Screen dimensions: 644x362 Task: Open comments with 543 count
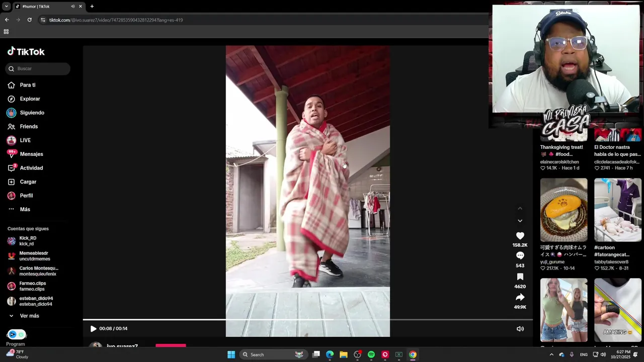[x=520, y=256]
